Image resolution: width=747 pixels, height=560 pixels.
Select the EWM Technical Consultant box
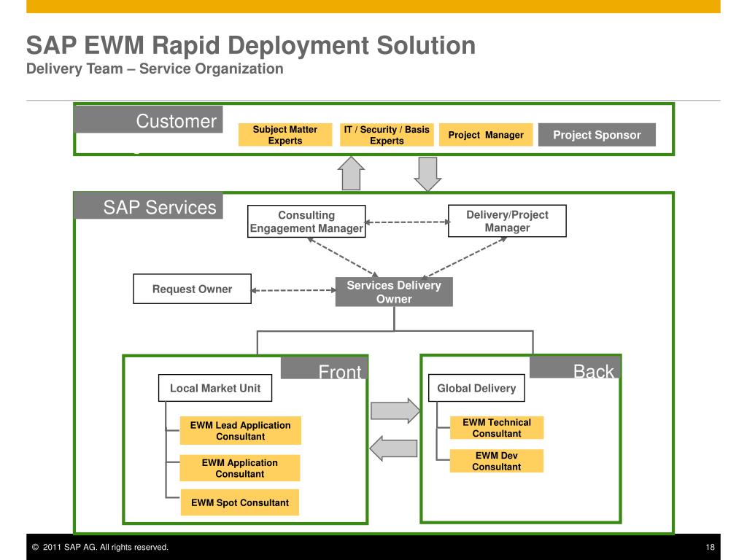click(496, 427)
